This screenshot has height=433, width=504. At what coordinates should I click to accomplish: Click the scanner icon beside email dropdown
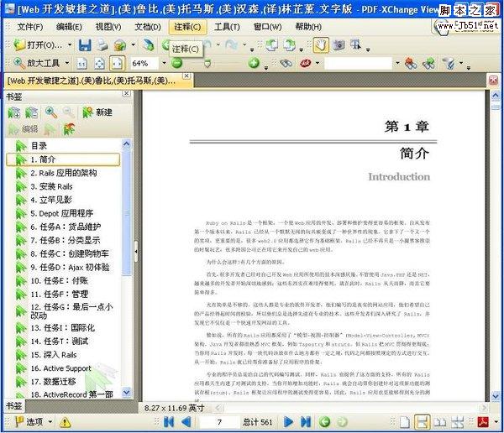[x=149, y=45]
